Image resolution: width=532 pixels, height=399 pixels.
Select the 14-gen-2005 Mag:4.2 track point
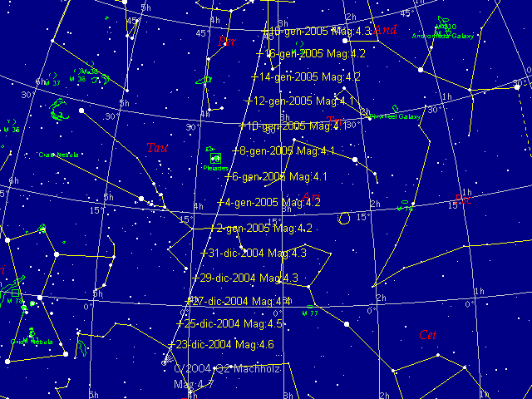pos(255,76)
